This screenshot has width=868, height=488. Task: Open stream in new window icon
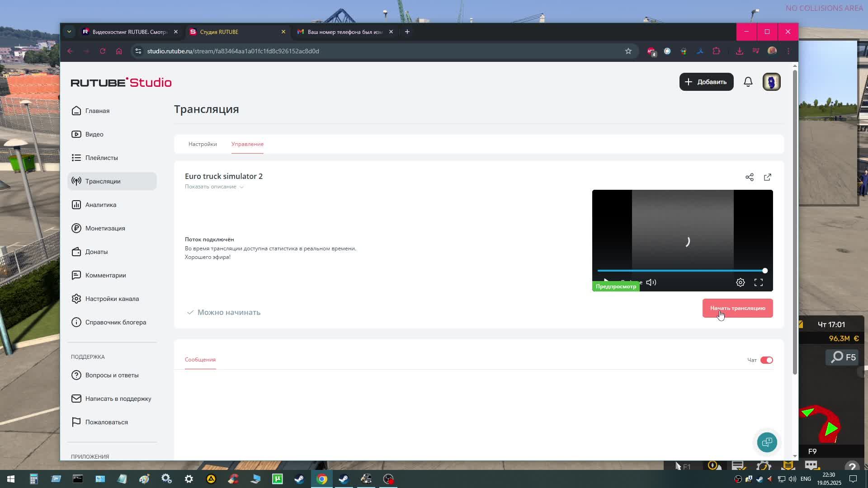[768, 177]
